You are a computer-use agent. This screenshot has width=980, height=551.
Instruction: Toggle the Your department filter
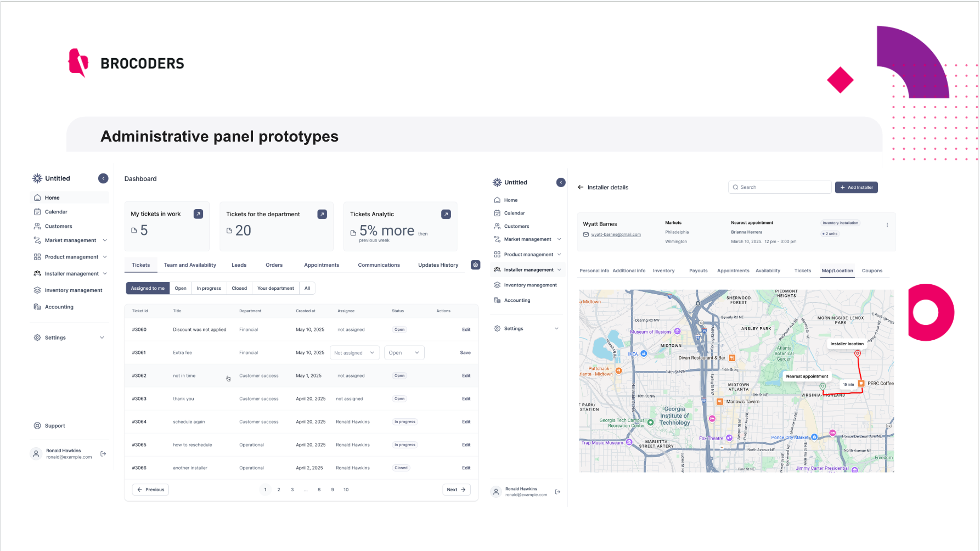[275, 288]
